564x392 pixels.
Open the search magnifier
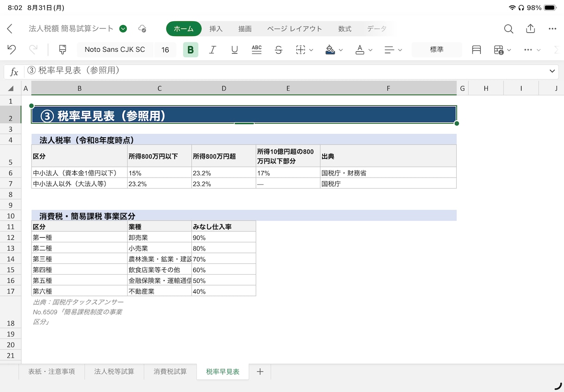tap(509, 29)
